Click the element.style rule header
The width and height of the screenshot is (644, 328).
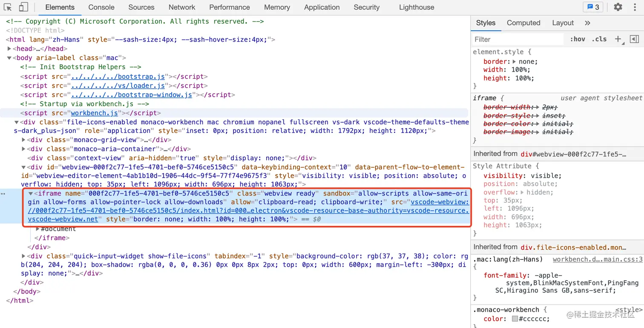point(502,52)
